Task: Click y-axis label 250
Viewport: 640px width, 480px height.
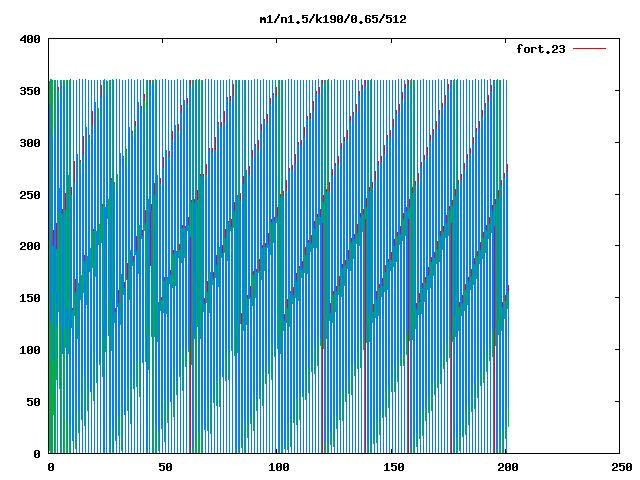Action: [30, 195]
